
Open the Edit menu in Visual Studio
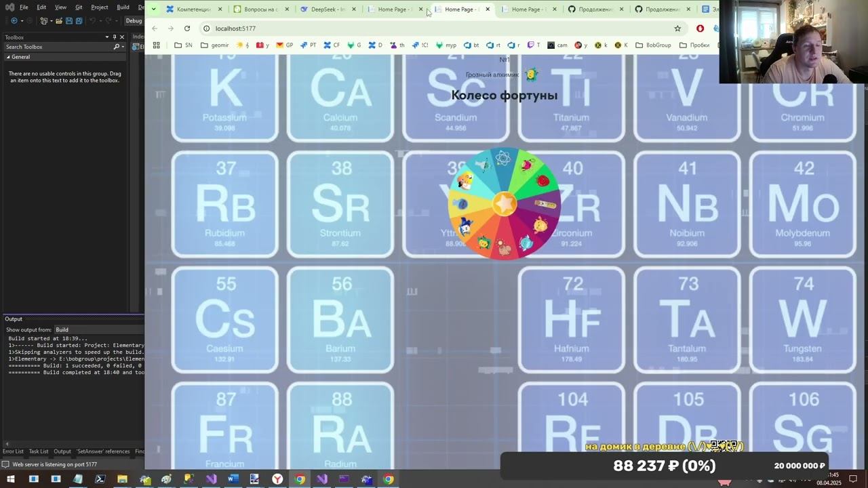(x=41, y=7)
